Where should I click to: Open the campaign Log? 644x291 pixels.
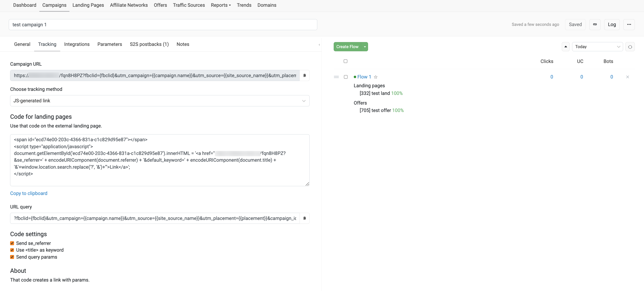[x=612, y=25]
